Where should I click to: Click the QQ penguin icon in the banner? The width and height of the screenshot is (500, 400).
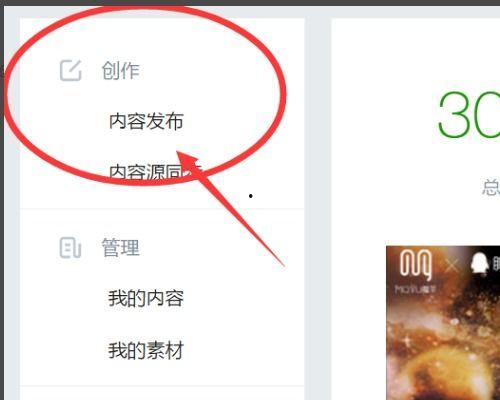pyautogui.click(x=480, y=265)
